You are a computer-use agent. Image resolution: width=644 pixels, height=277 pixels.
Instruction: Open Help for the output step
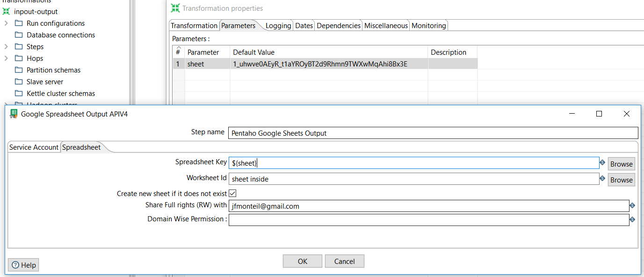coord(24,265)
